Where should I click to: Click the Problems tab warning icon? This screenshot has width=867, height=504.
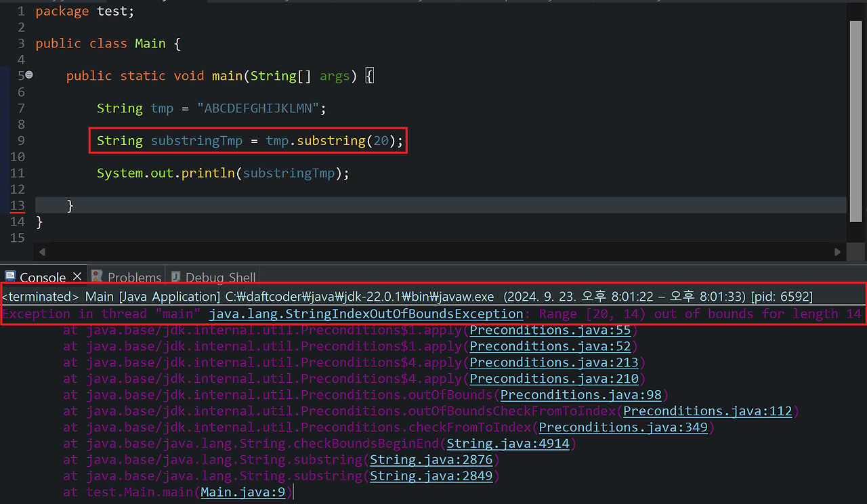(x=98, y=276)
